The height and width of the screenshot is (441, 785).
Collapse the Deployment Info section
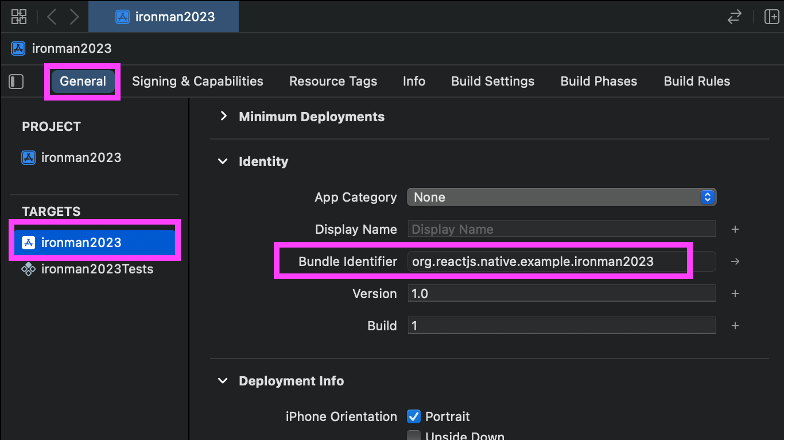click(224, 381)
